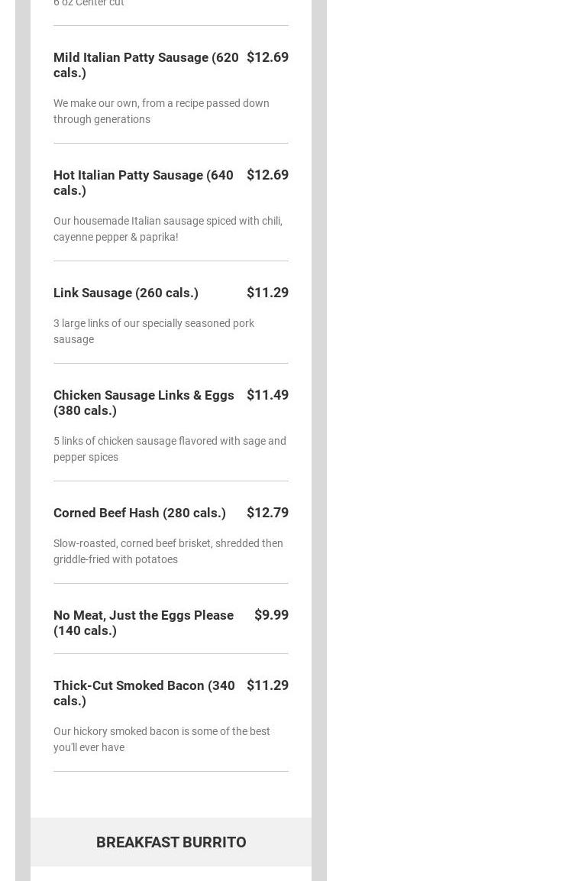Click the Link Sausage $11.29 price
Viewport: 588px width, 881px height.
tap(267, 293)
